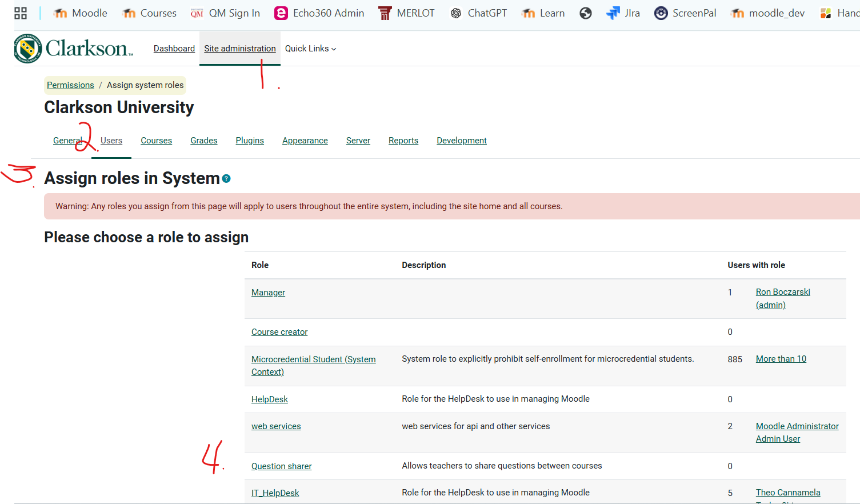Select the Manager role link

click(x=268, y=293)
